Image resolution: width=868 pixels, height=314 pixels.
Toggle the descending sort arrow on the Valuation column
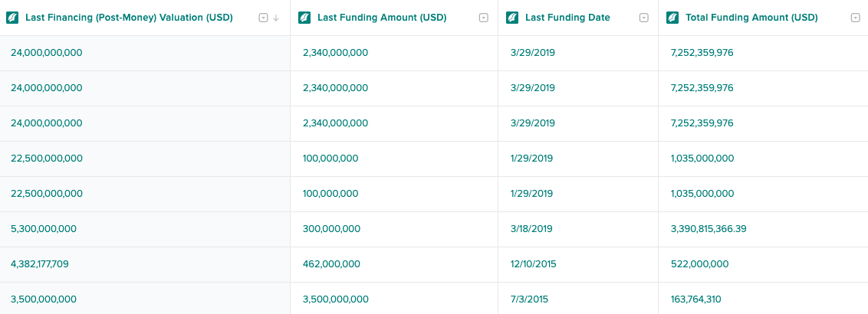(276, 18)
